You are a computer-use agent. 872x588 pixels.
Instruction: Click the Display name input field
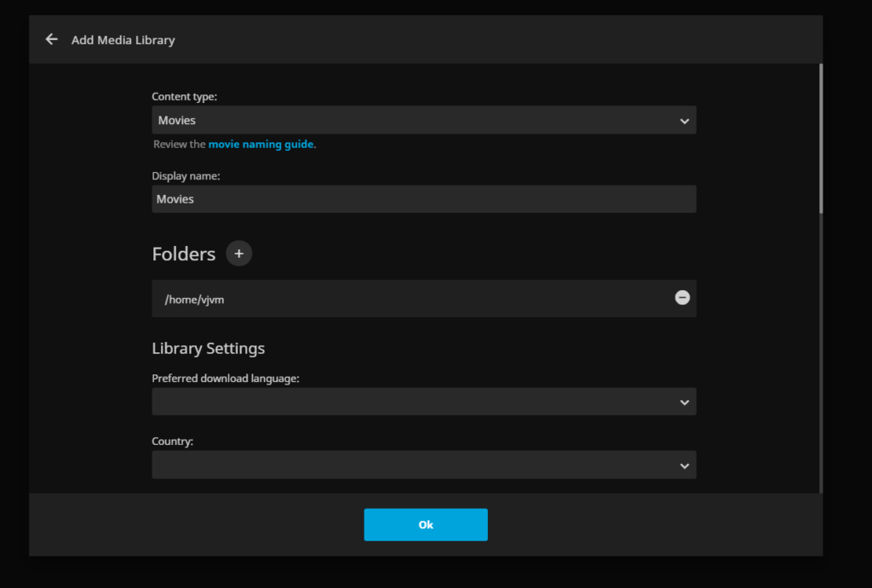pyautogui.click(x=424, y=199)
